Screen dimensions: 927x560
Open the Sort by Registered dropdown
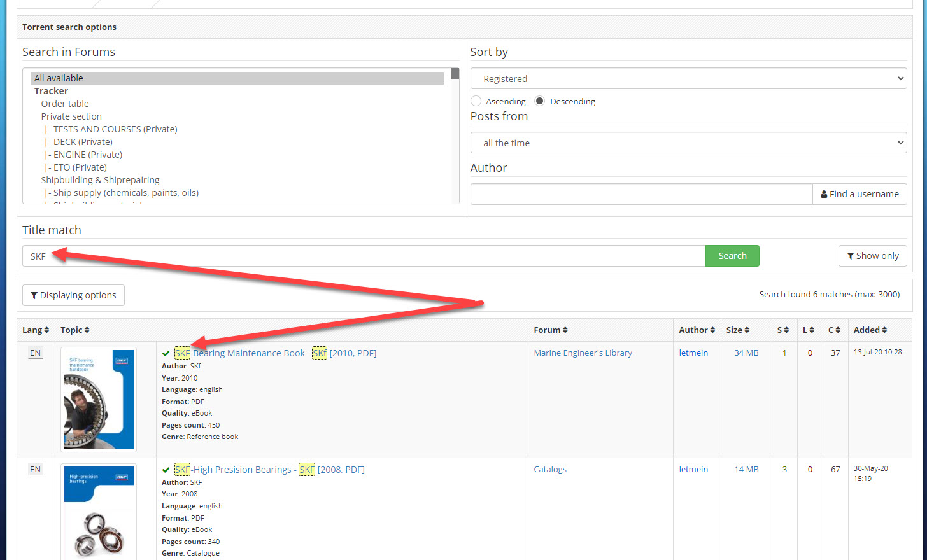coord(688,79)
